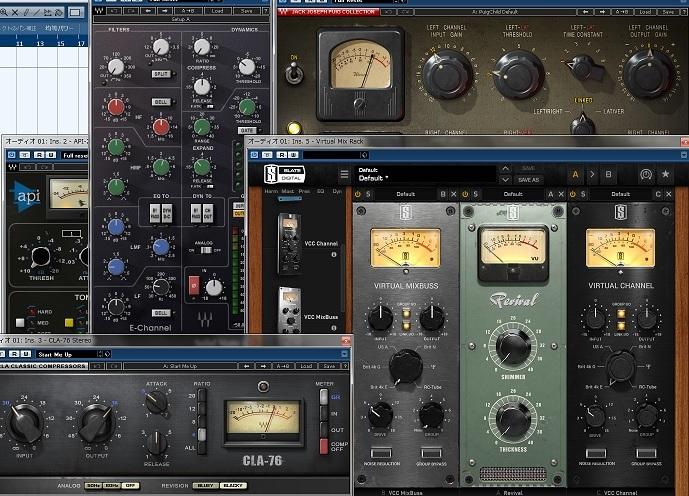Click the E-Channel phase invert red button
Screen dimensions: 689x496
click(x=193, y=285)
